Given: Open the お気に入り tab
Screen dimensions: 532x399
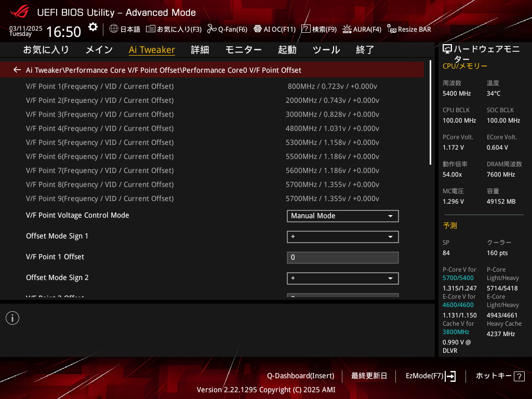Looking at the screenshot, I should click(46, 50).
